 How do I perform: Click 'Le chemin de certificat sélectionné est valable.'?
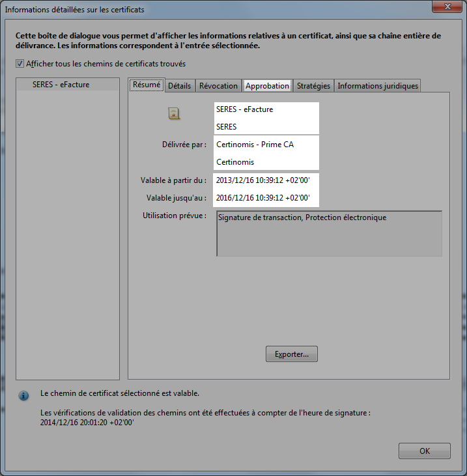[120, 393]
